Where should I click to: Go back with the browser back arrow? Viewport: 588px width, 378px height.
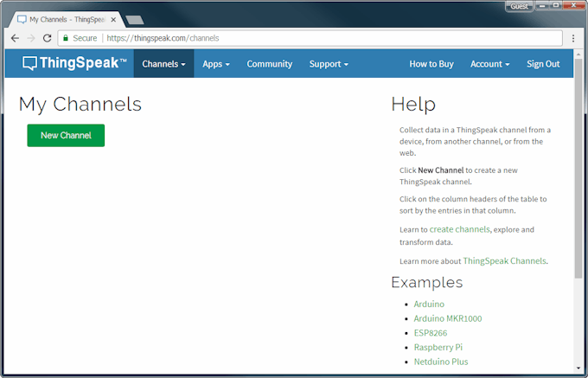pyautogui.click(x=15, y=38)
